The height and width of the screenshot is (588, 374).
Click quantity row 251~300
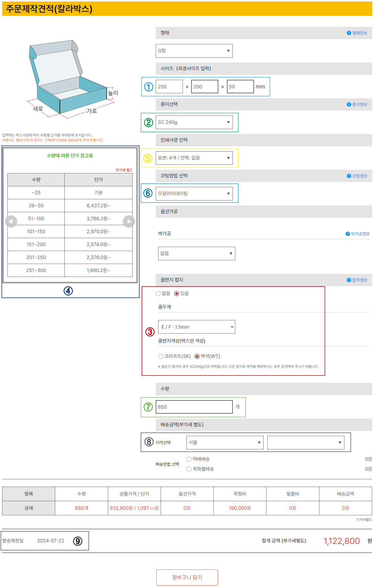36,270
